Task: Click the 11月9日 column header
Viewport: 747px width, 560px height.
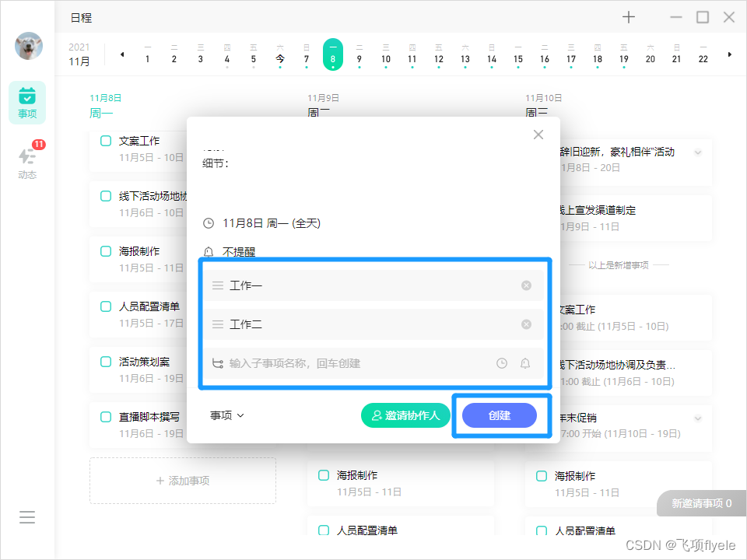Action: [x=323, y=105]
